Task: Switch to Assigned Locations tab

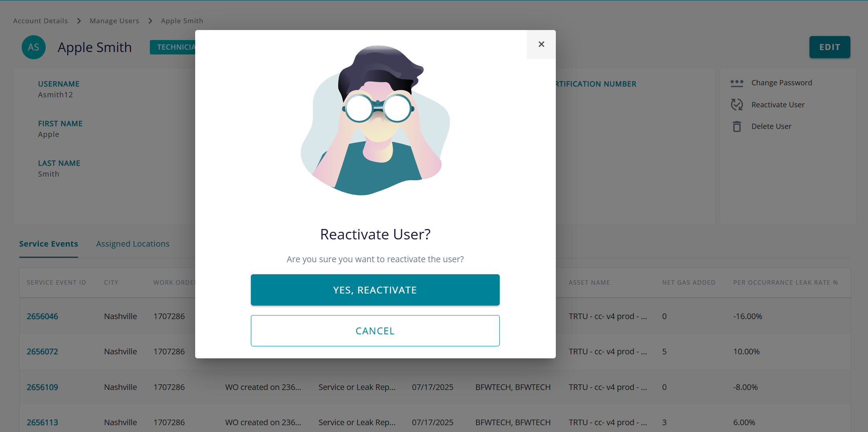Action: click(x=133, y=244)
